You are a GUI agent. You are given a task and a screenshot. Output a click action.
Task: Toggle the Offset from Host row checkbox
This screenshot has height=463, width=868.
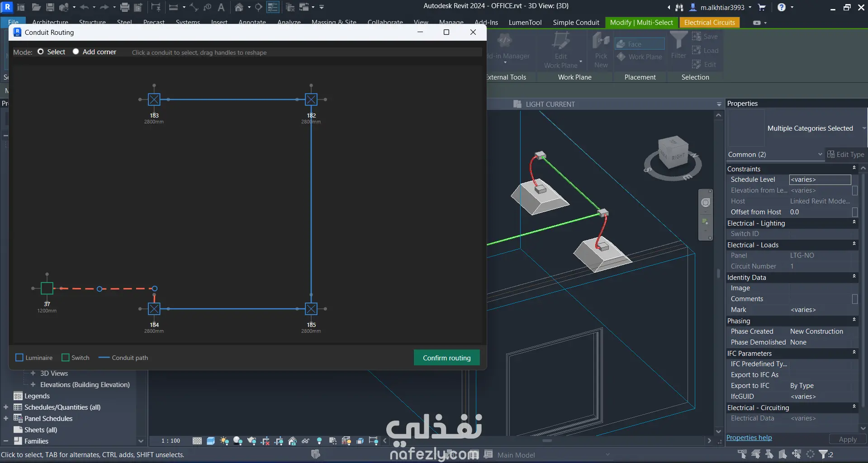(x=855, y=212)
